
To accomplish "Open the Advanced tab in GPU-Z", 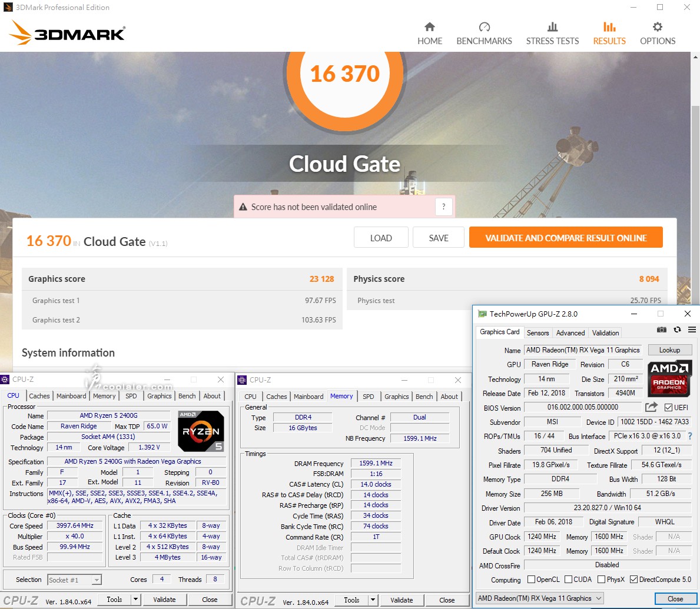I will point(570,332).
